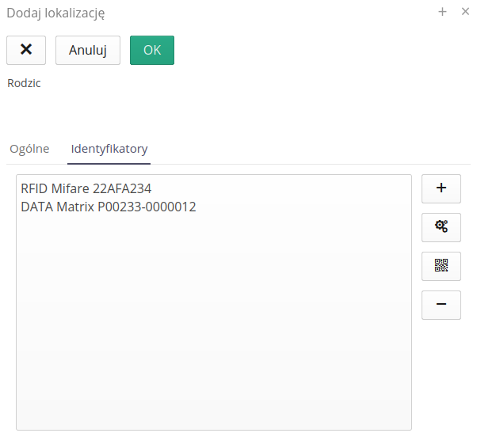This screenshot has width=477, height=448.
Task: Click the plus icon in title bar
Action: (443, 12)
